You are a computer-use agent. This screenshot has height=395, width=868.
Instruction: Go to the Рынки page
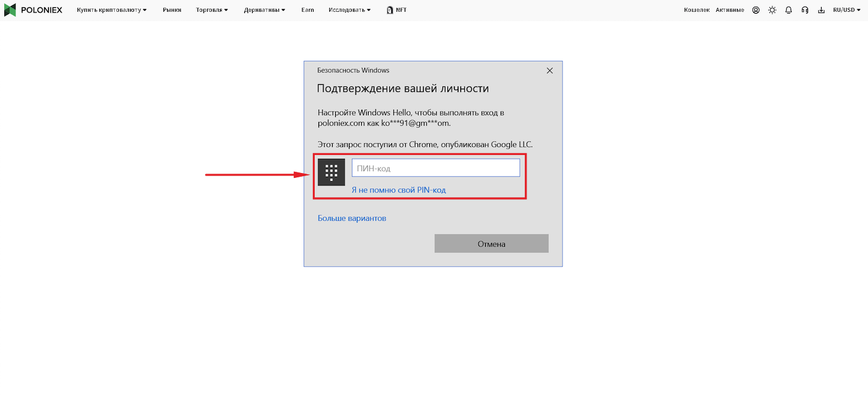pyautogui.click(x=172, y=10)
